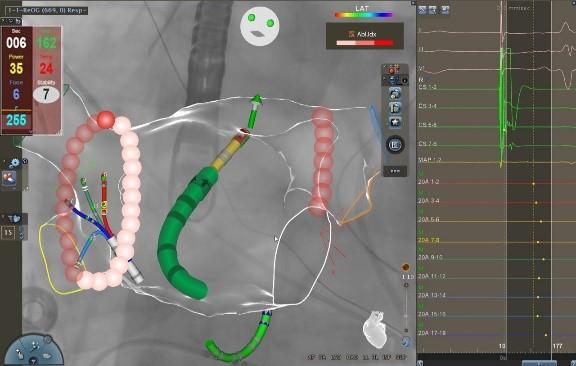This screenshot has height=366, width=576.
Task: Click first icon in ECG panel toolbar
Action: [x=422, y=10]
